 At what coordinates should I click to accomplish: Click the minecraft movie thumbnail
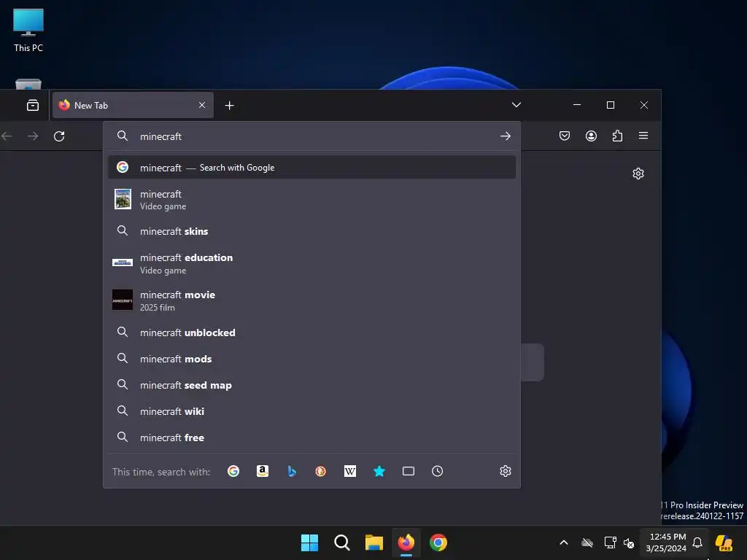coord(123,300)
